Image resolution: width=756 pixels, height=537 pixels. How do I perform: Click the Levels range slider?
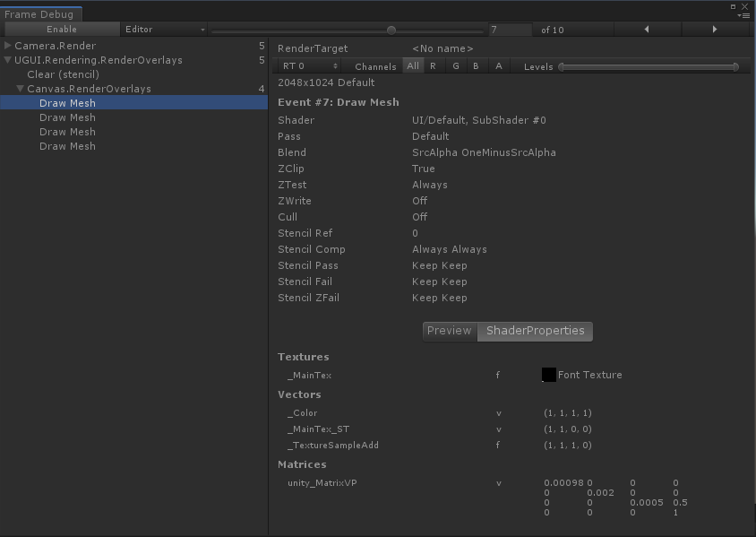(649, 66)
